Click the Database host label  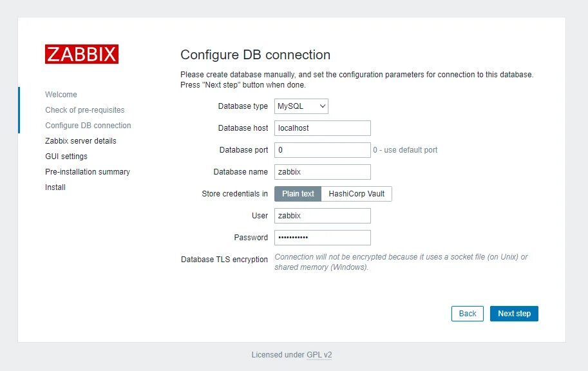pos(243,128)
